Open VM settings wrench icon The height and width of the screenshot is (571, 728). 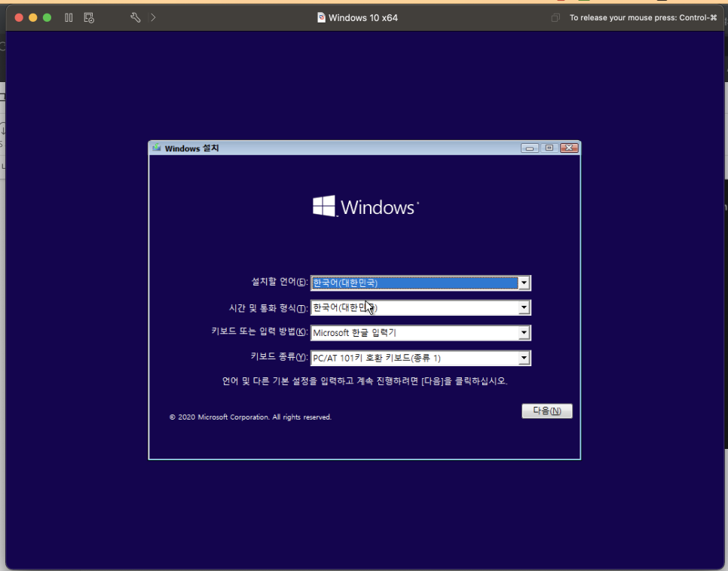135,17
